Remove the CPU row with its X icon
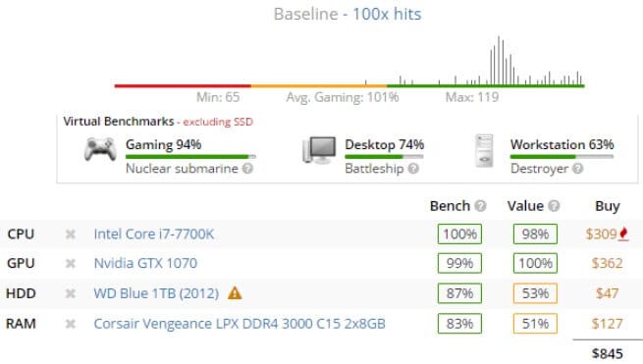This screenshot has height=364, width=643. click(70, 234)
